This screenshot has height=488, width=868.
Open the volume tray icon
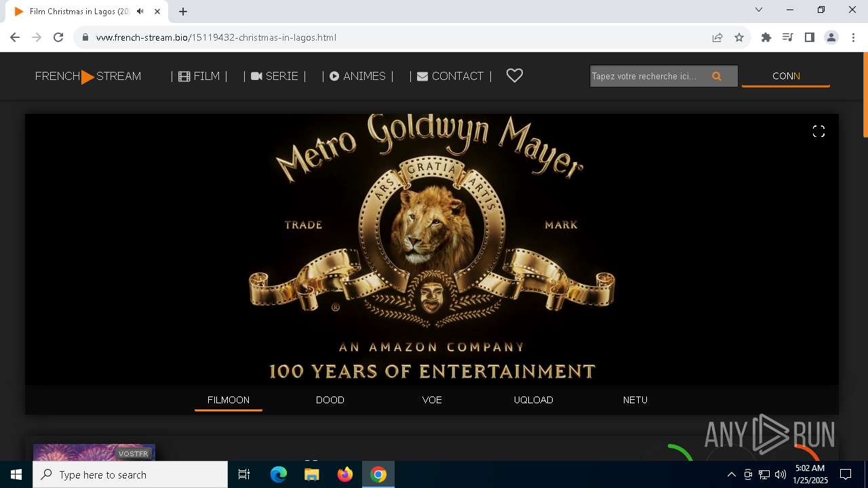click(781, 474)
